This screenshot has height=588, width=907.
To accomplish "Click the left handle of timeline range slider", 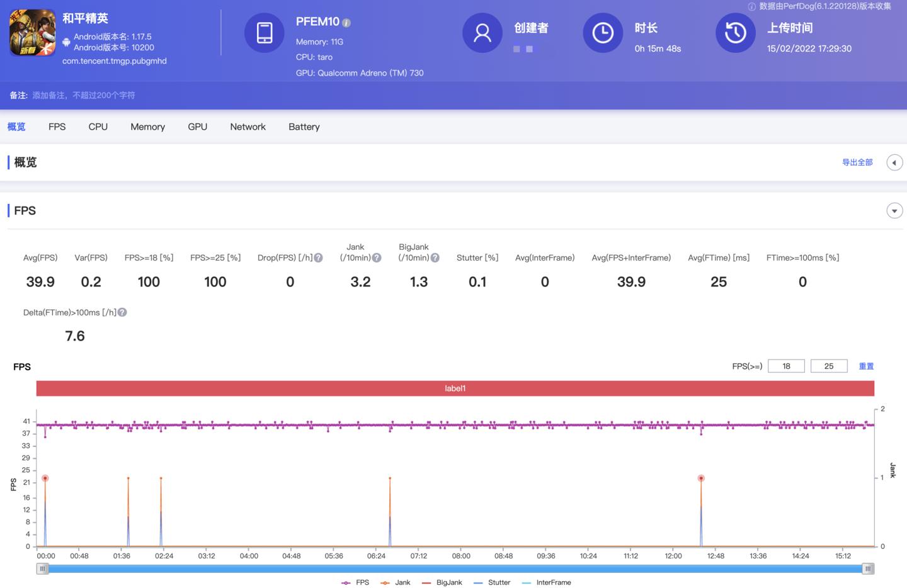I will click(42, 568).
